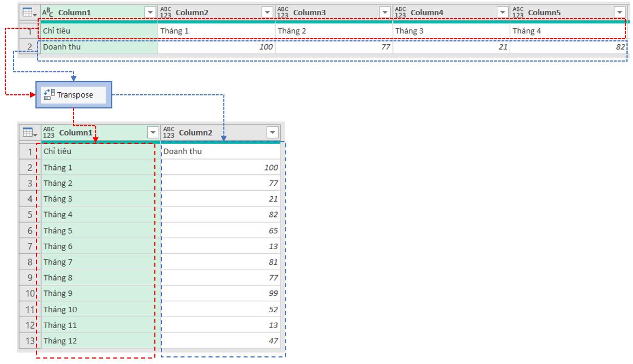The width and height of the screenshot is (633, 364).
Task: Click the 'Tháng 4' cell in the top table
Action: point(569,31)
